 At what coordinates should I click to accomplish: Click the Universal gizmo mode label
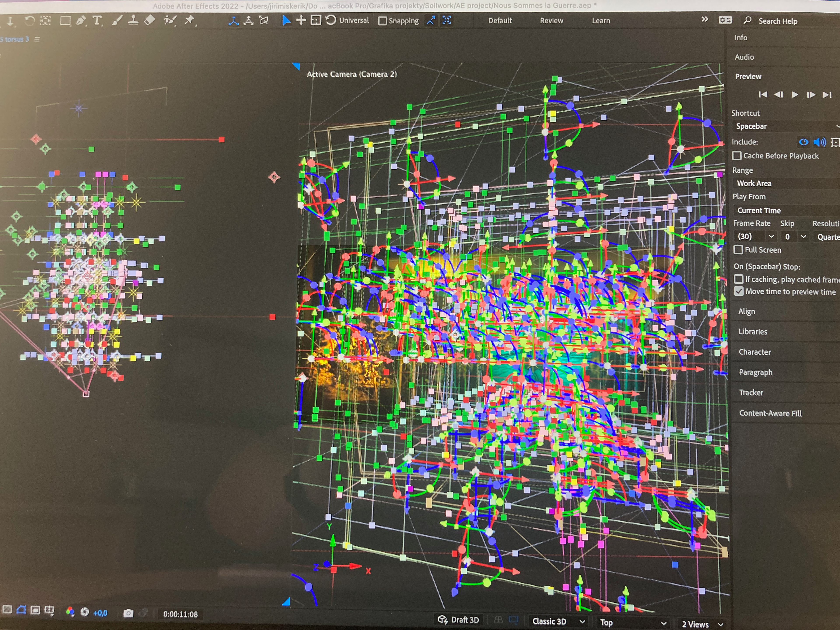[x=354, y=21]
